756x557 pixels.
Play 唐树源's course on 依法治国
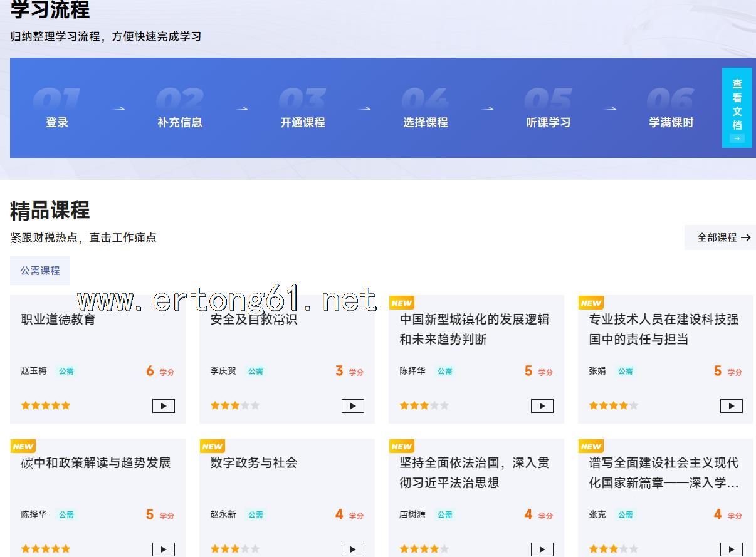coord(542,549)
